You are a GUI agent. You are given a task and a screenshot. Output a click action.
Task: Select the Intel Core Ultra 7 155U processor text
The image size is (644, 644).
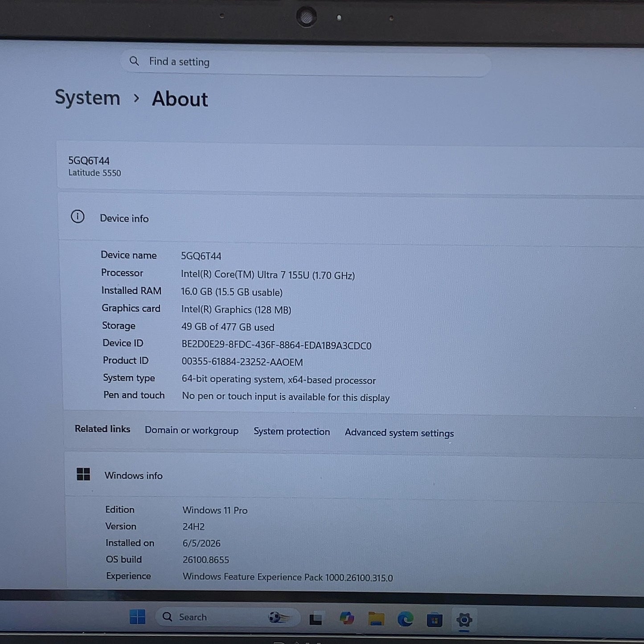click(268, 275)
